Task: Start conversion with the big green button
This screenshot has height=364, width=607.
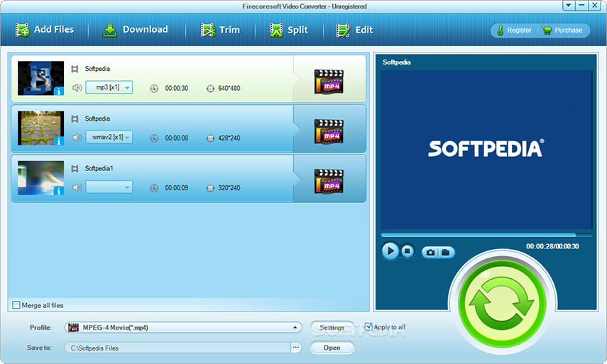Action: [x=502, y=304]
